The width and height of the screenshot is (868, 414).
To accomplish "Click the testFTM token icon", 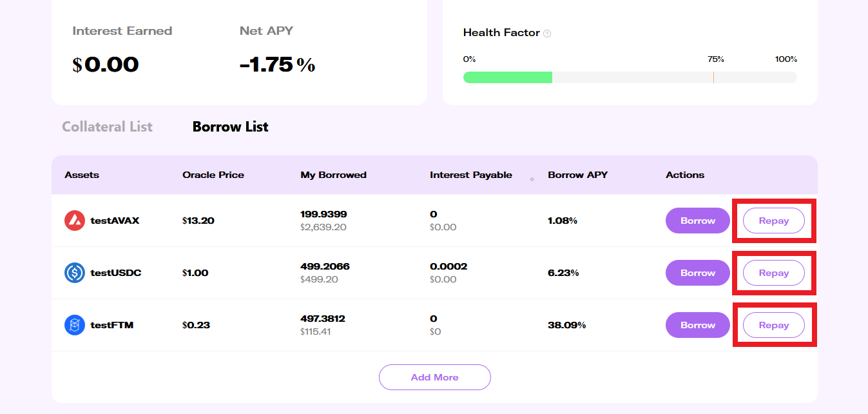I will point(75,325).
